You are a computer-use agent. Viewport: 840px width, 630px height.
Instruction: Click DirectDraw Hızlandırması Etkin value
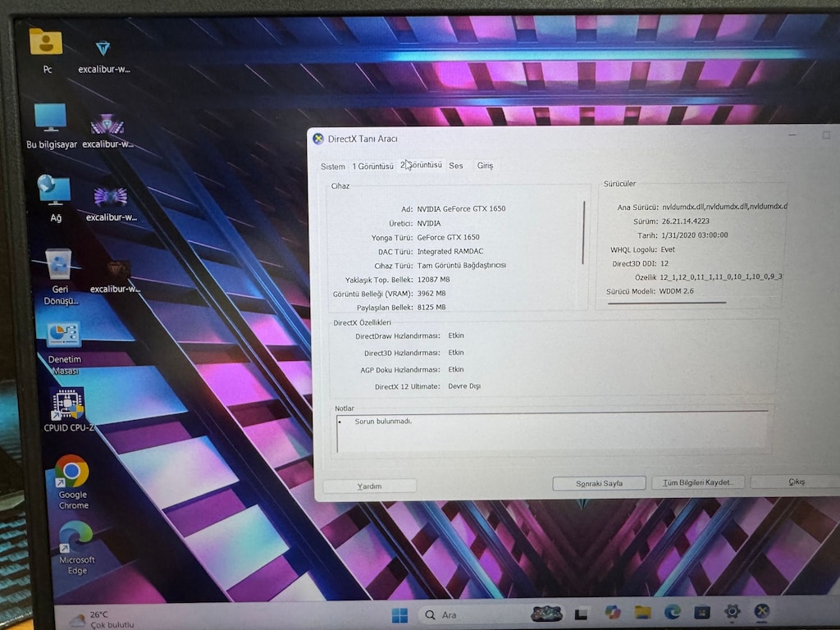click(456, 336)
